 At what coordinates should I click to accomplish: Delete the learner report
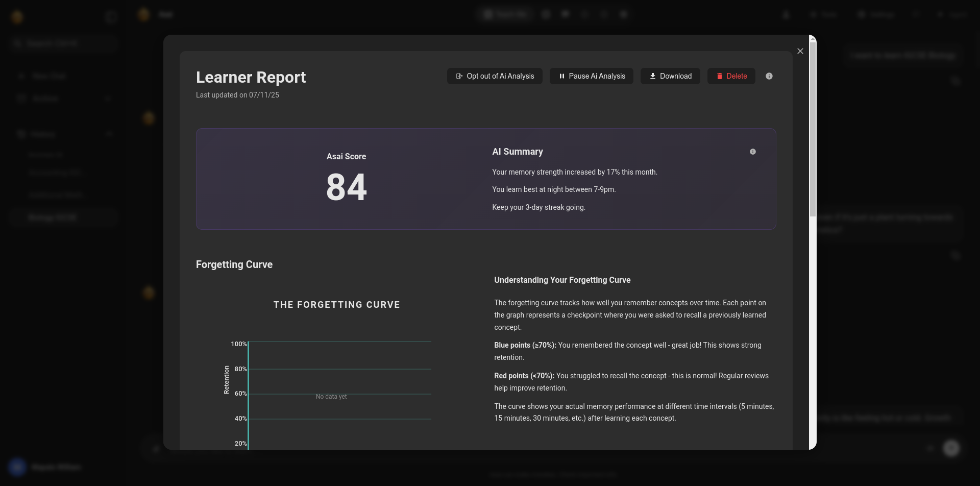point(731,76)
